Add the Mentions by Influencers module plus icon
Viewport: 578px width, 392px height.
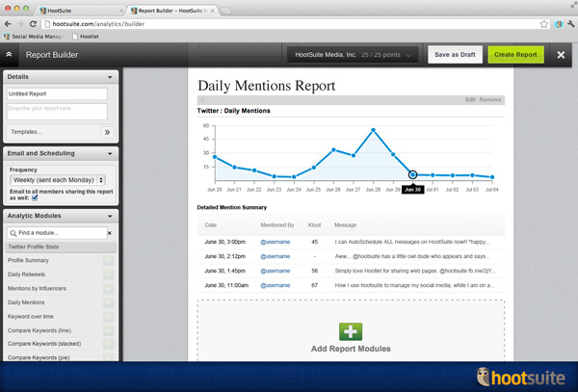point(108,289)
